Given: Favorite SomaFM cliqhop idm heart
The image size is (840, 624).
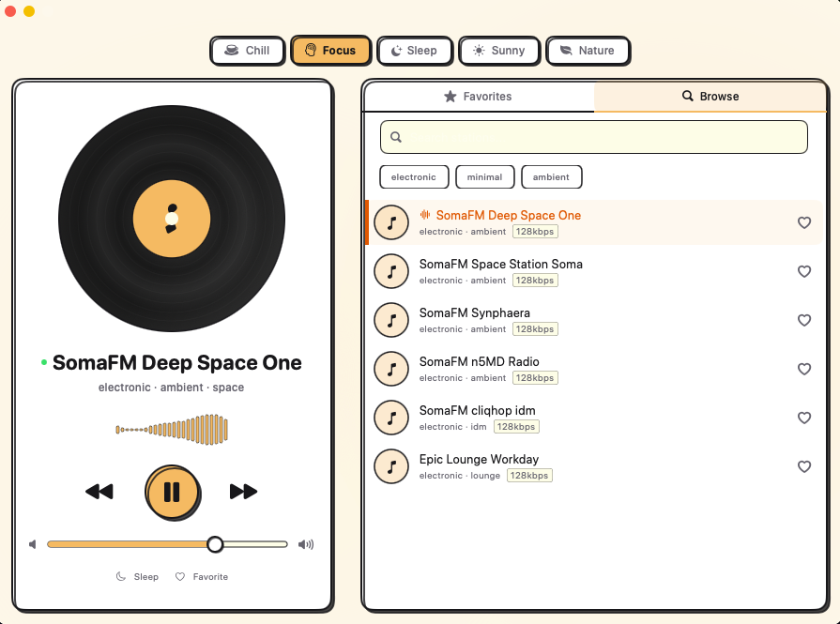Looking at the screenshot, I should point(804,418).
